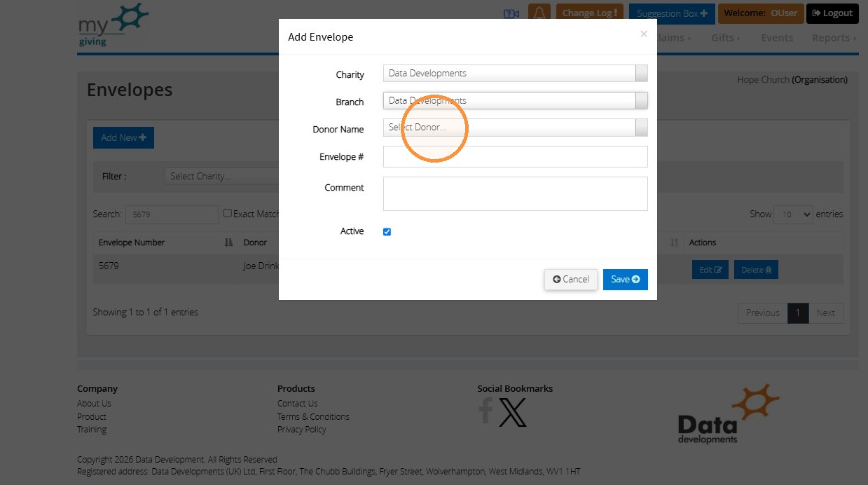Click the X (Twitter) social icon
This screenshot has width=868, height=485.
(x=512, y=412)
